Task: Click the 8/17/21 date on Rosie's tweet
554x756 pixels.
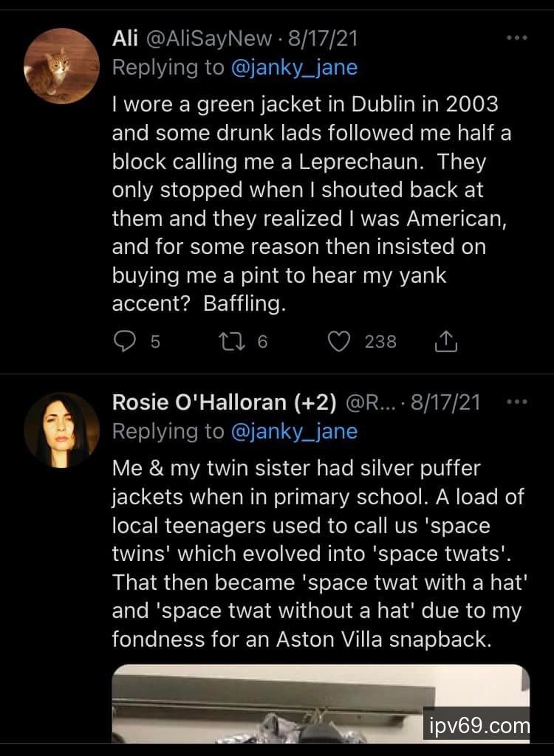Action: pos(446,402)
